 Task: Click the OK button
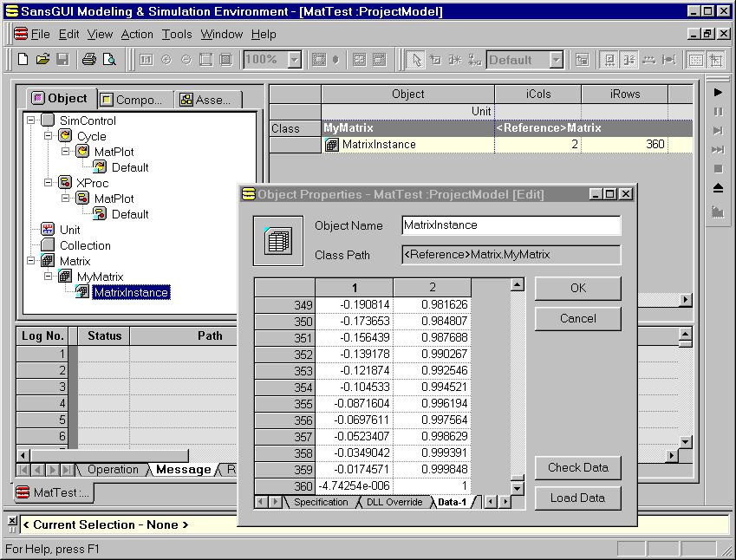577,289
